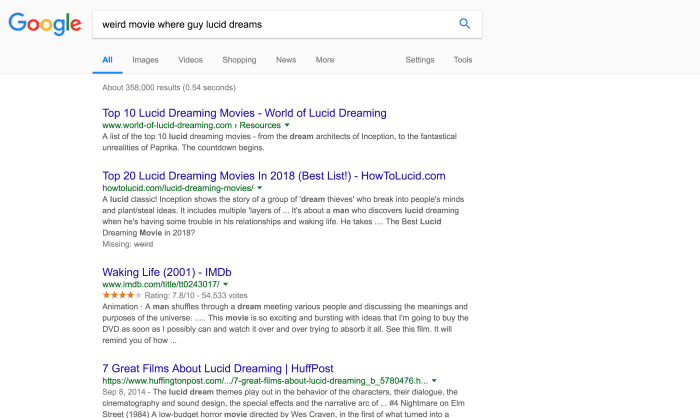The width and height of the screenshot is (700, 418).
Task: Click the Google logo
Action: (45, 24)
